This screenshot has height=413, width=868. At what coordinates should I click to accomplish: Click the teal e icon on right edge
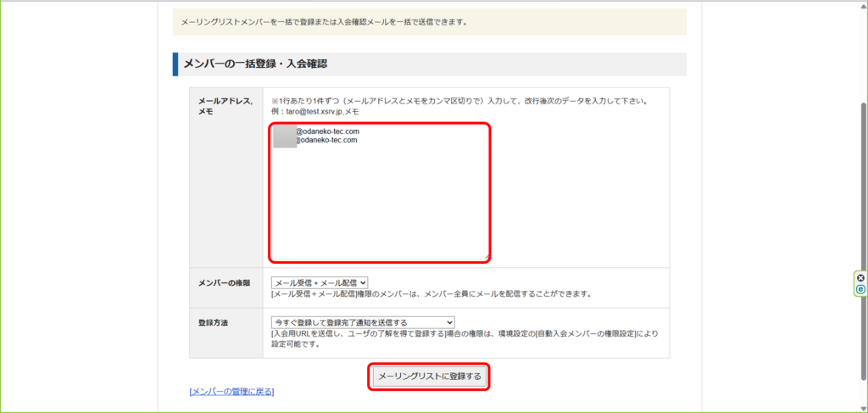click(x=860, y=289)
